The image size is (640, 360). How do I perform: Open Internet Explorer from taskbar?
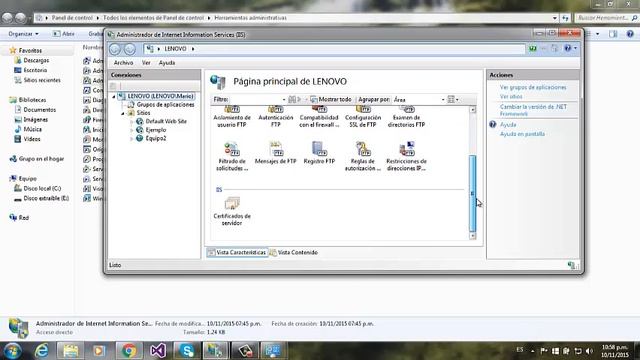[x=42, y=351]
